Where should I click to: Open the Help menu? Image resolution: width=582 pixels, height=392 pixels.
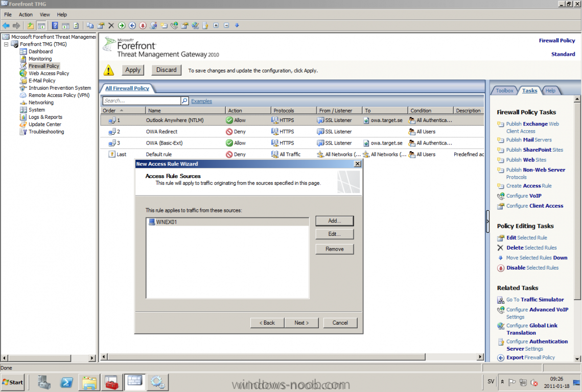(x=62, y=14)
